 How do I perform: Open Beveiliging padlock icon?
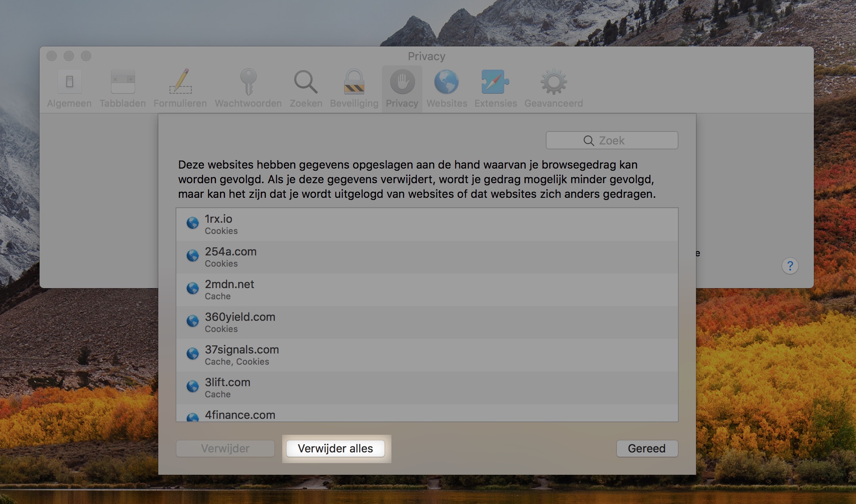tap(354, 83)
